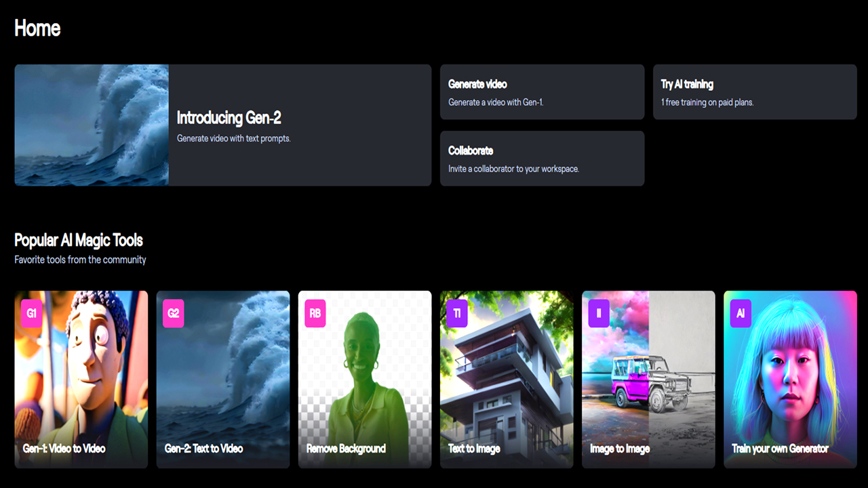The height and width of the screenshot is (488, 868).
Task: Click 'Favorite tools from the community' text
Action: tap(80, 260)
